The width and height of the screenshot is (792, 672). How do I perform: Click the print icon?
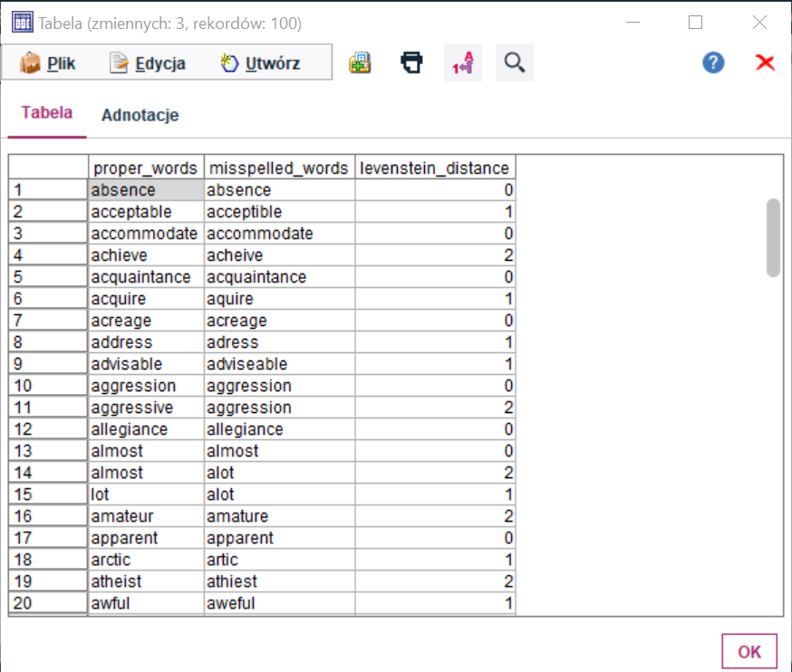[x=411, y=63]
